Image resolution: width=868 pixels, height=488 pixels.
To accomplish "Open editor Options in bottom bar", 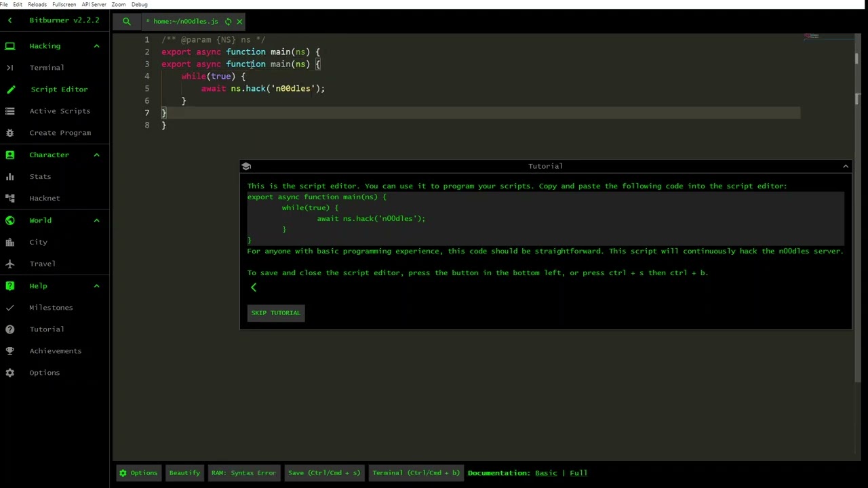I will [x=138, y=473].
